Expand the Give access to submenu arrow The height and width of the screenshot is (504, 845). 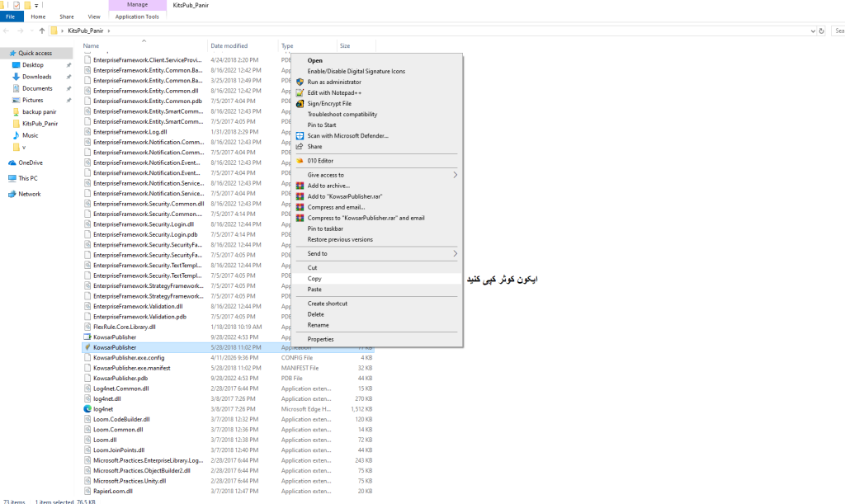[x=455, y=175]
